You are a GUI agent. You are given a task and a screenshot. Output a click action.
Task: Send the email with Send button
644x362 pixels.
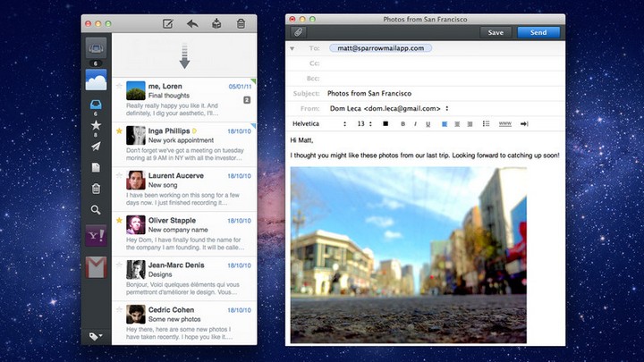(x=538, y=32)
